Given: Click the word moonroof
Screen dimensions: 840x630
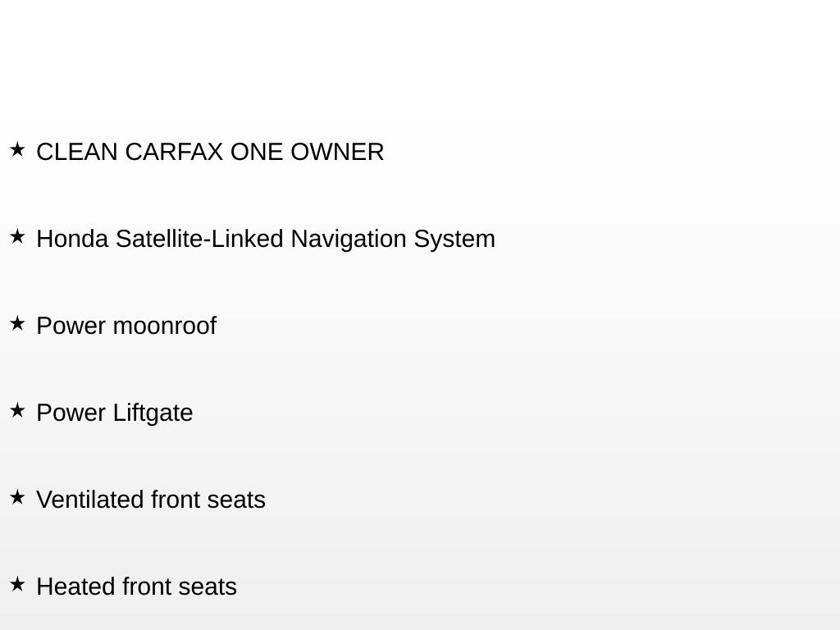Looking at the screenshot, I should pyautogui.click(x=164, y=326).
